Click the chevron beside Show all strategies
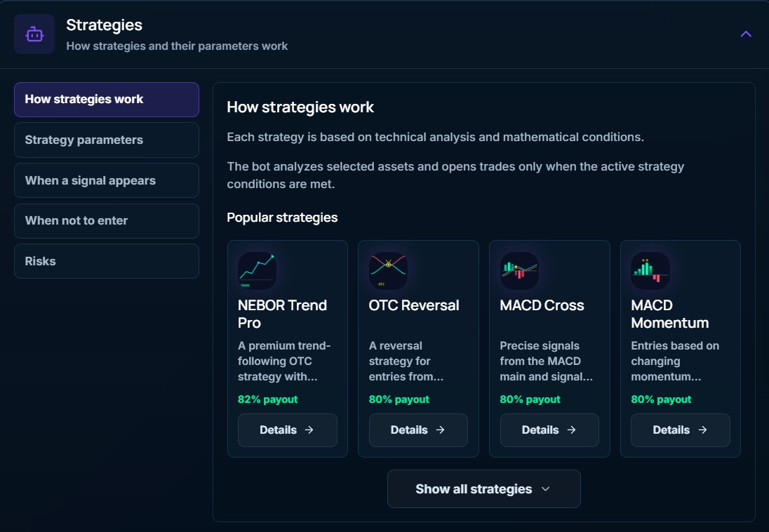Viewport: 769px width, 532px height. (545, 488)
